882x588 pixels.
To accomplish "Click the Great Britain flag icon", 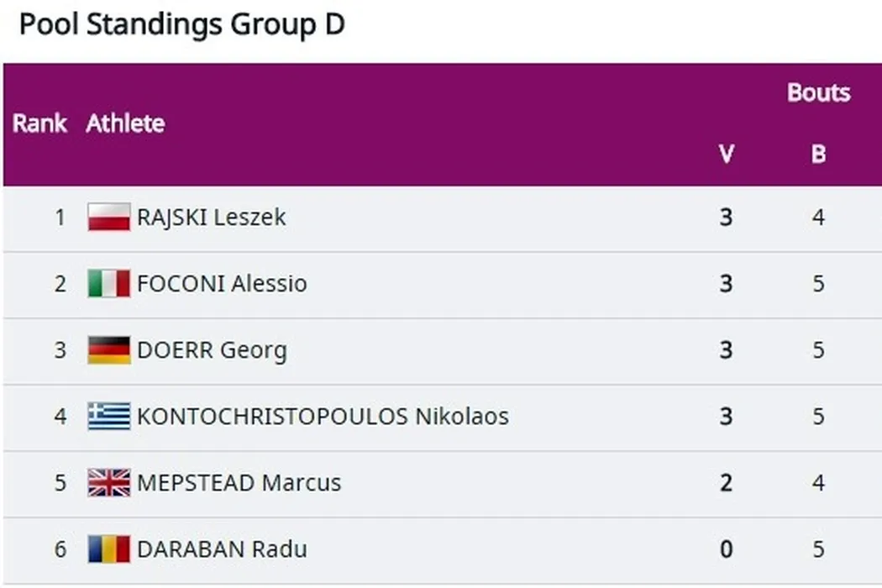I will pos(109,483).
